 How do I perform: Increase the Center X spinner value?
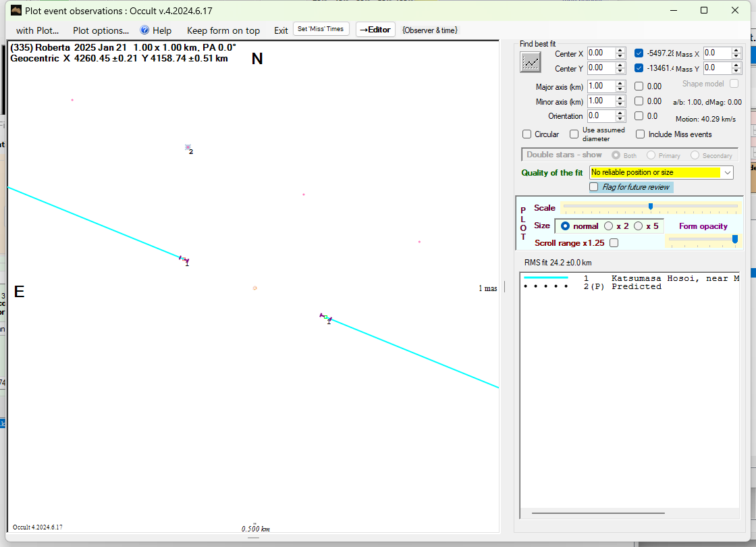pos(620,50)
